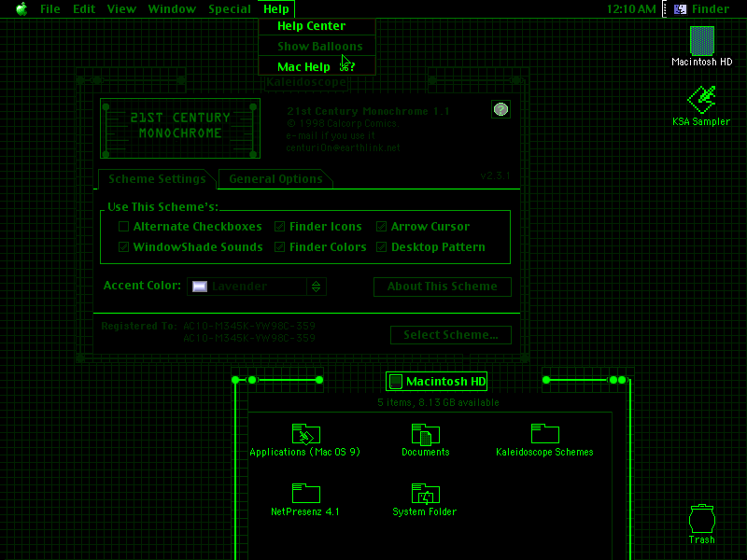The width and height of the screenshot is (747, 560).
Task: Click the Lavender color swatch
Action: coord(200,287)
